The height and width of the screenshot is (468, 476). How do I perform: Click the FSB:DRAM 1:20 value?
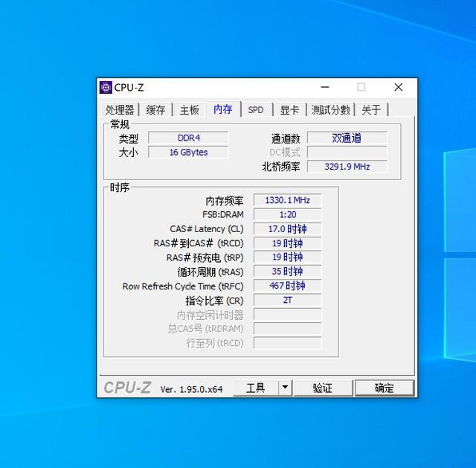click(287, 214)
